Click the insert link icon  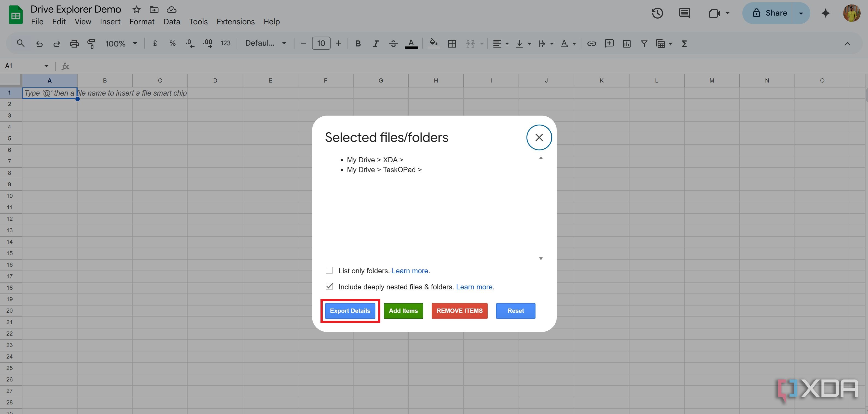coord(591,43)
